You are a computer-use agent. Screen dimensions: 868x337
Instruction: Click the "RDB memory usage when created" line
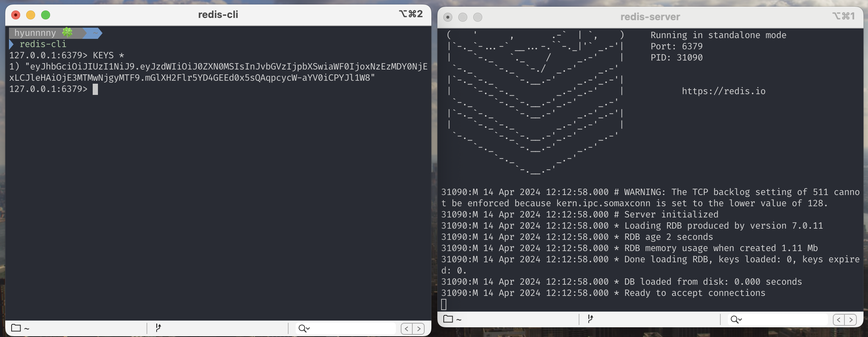tap(630, 248)
